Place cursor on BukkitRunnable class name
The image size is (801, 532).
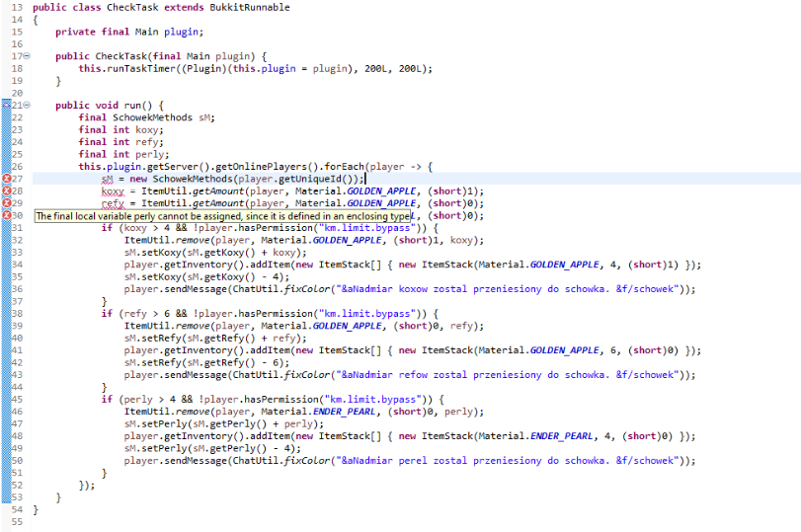(x=250, y=7)
